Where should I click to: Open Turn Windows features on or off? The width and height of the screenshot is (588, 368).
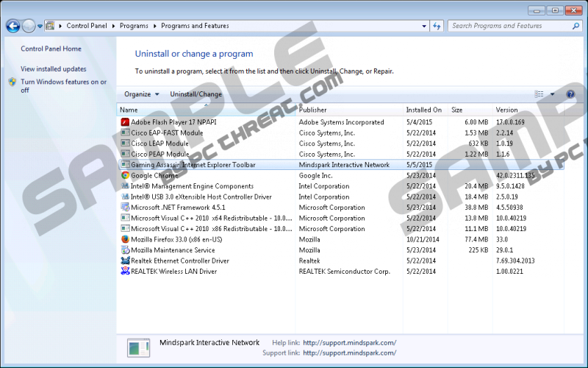click(64, 86)
